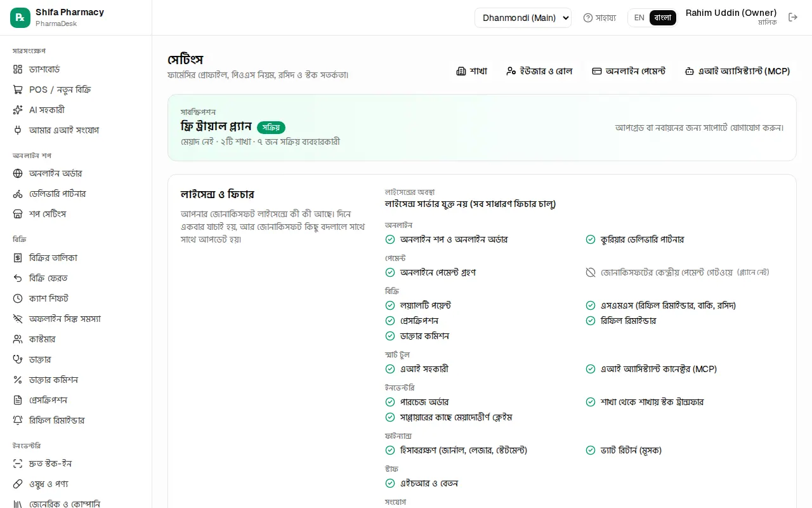The image size is (812, 508).
Task: Click the logout icon at top right
Action: tap(793, 17)
